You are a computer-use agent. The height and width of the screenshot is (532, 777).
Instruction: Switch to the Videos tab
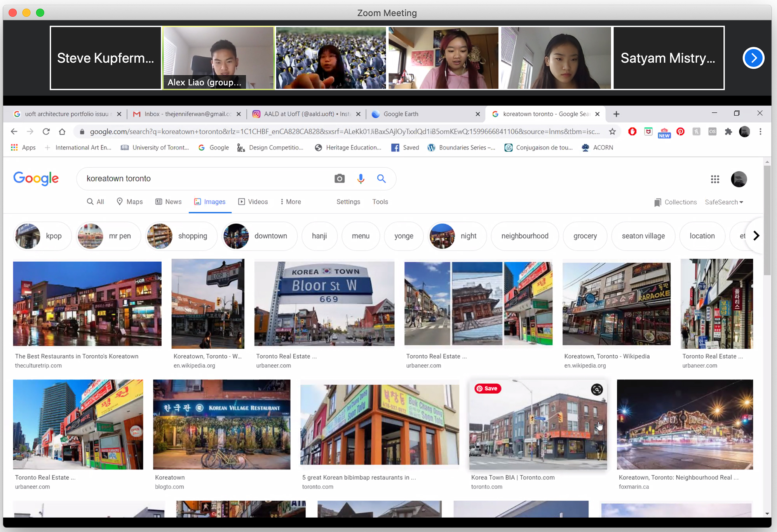(253, 202)
